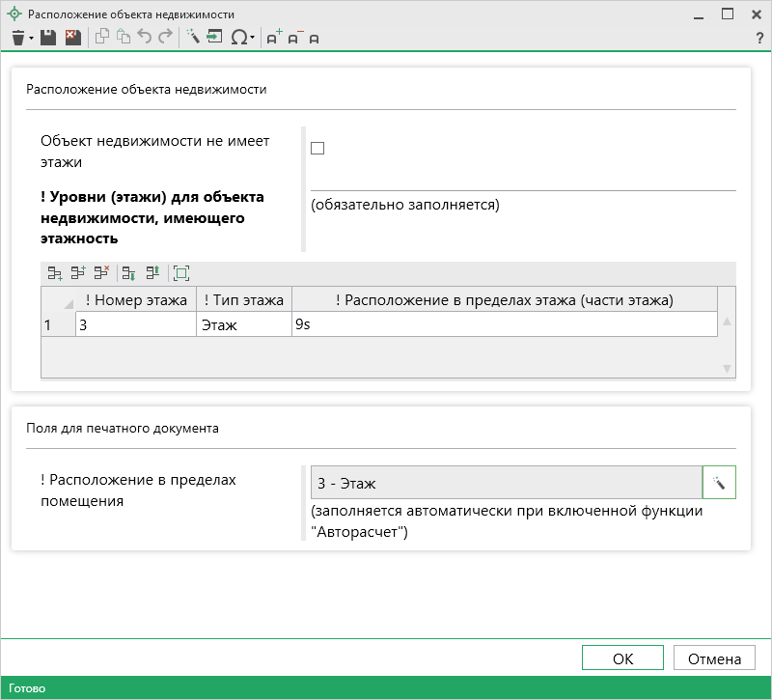Click the import arrow icon in toolbar

coord(214,38)
